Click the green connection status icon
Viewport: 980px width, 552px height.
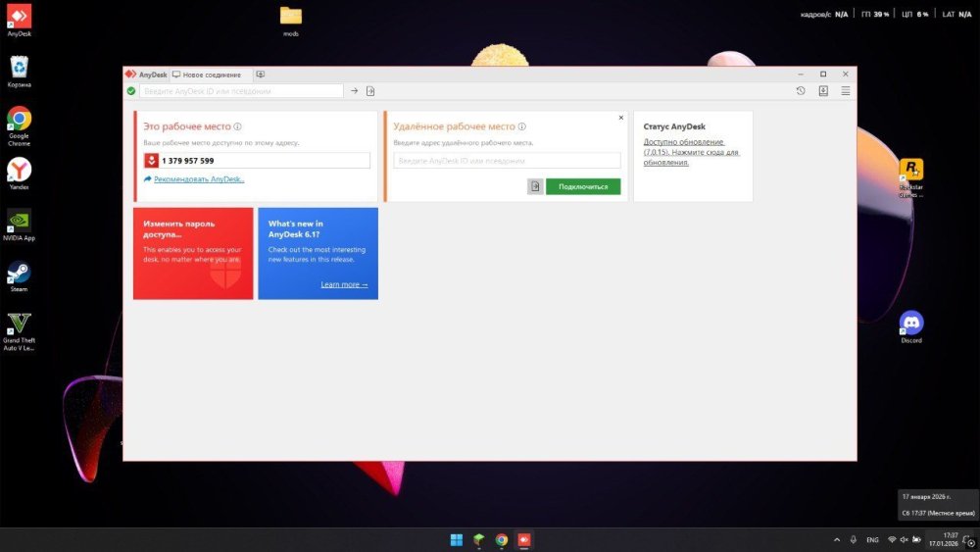coord(131,91)
